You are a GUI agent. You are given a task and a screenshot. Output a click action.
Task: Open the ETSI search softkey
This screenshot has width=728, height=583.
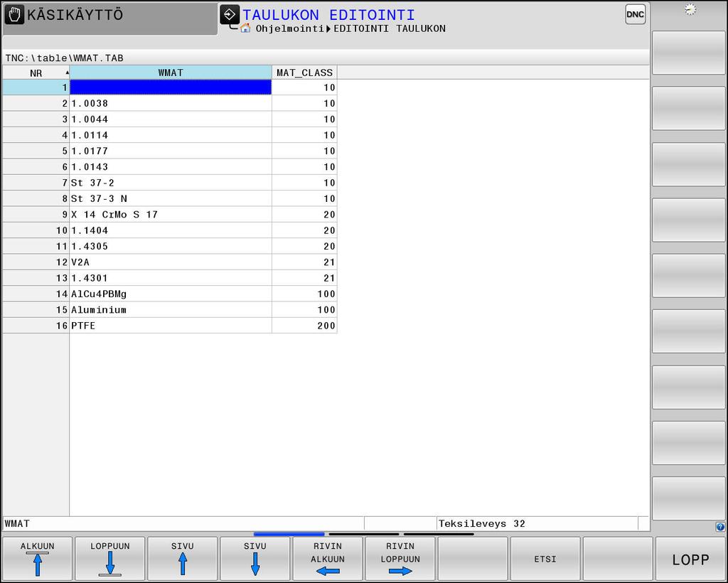pyautogui.click(x=545, y=558)
